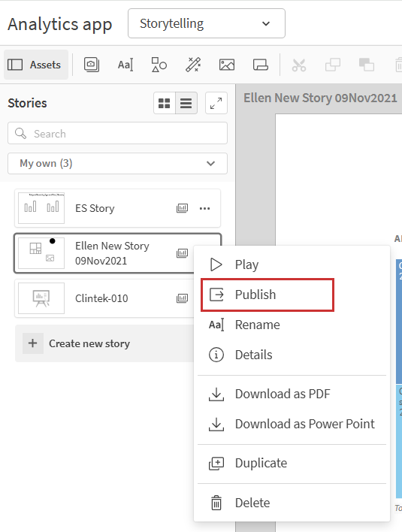Screen dimensions: 402x532
Task: Click the Ellen New Story 09Nov2021 title
Action: click(x=320, y=98)
